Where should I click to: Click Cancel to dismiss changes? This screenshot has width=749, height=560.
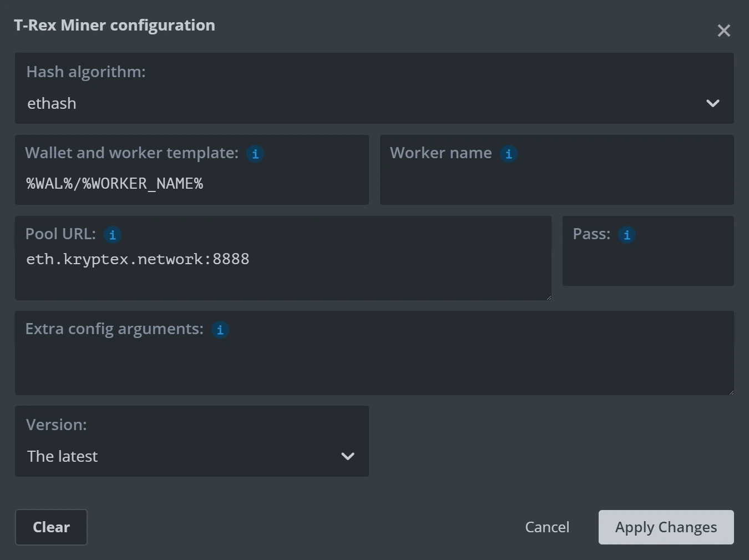click(x=547, y=527)
